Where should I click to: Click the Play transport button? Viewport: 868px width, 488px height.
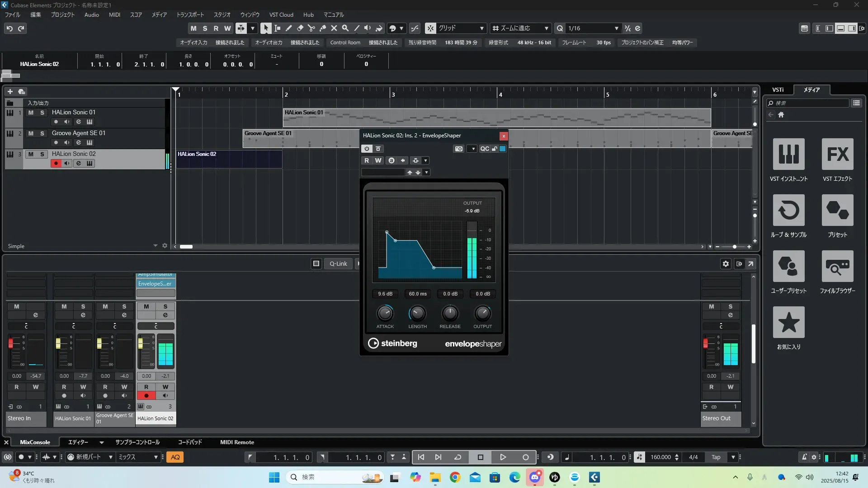tap(503, 457)
